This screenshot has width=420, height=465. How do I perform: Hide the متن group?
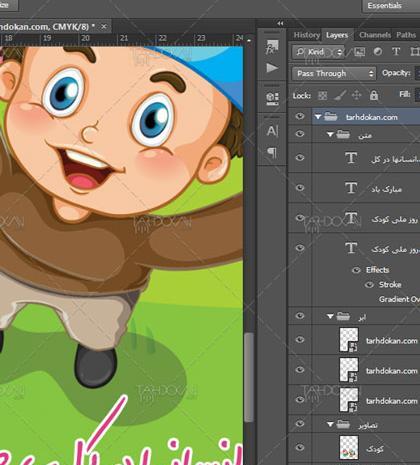click(x=300, y=134)
